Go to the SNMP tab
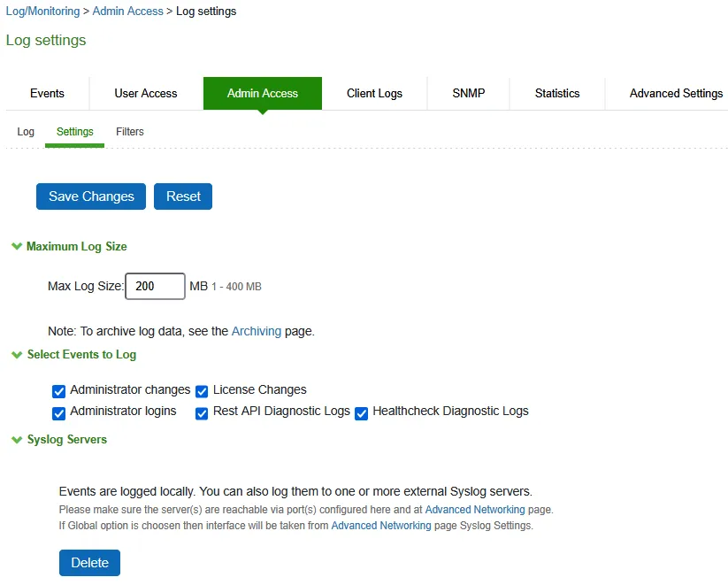Screen dimensions: 728x585 point(469,94)
